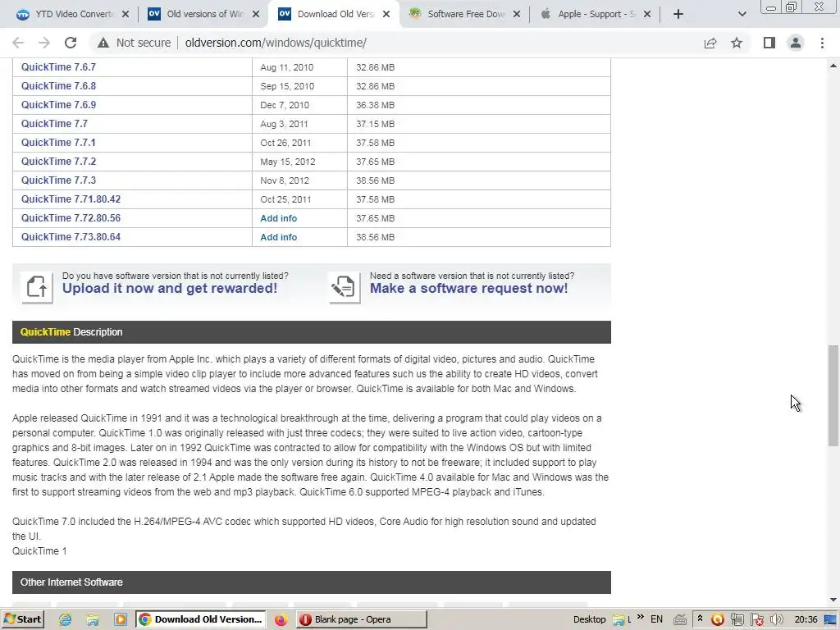This screenshot has height=630, width=840.
Task: Close the Apple - Support tab
Action: (647, 14)
